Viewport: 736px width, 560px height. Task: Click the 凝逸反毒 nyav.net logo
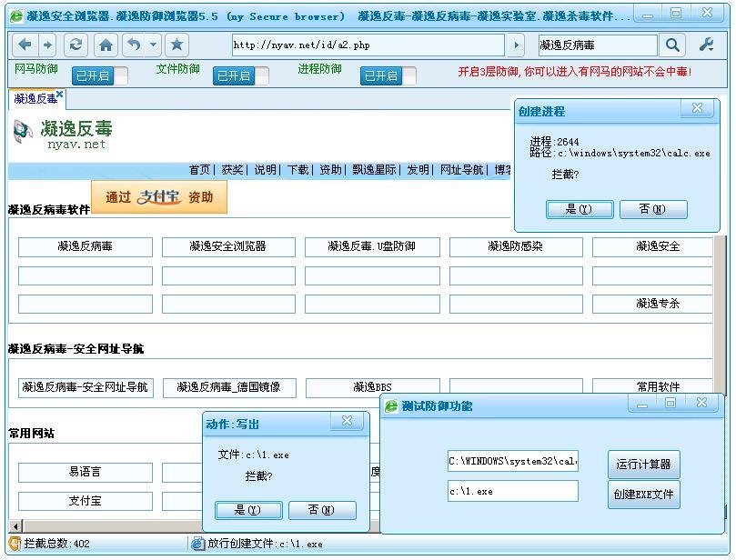click(x=63, y=135)
